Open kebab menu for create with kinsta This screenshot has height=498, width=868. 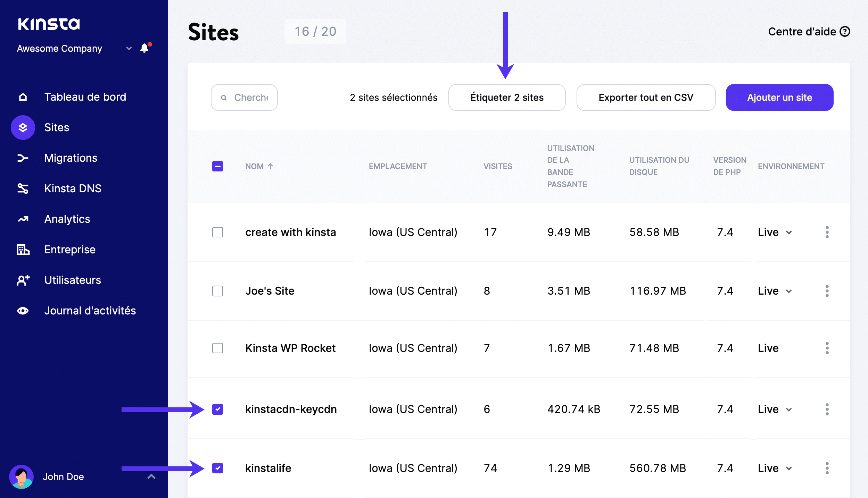827,232
